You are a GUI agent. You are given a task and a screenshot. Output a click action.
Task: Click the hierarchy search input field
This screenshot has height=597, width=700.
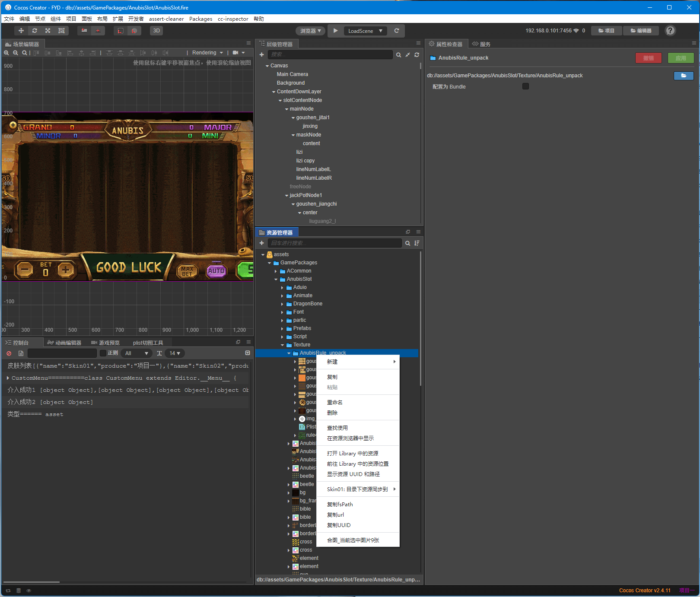[x=330, y=54]
